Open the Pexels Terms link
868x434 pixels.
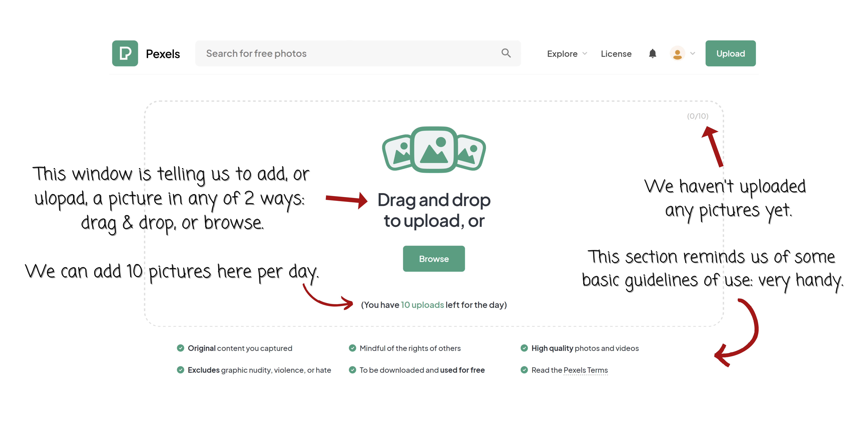(586, 370)
